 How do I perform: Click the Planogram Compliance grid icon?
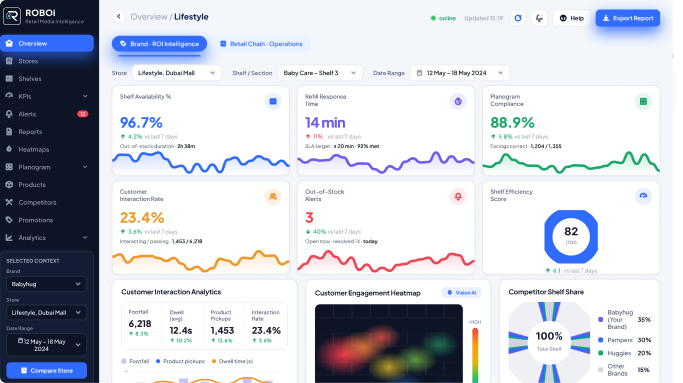tap(643, 102)
